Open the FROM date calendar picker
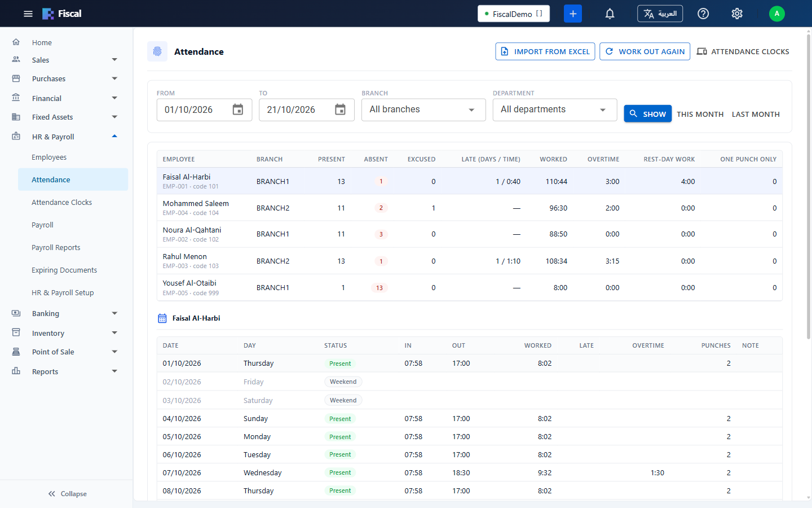This screenshot has height=508, width=812. tap(238, 110)
